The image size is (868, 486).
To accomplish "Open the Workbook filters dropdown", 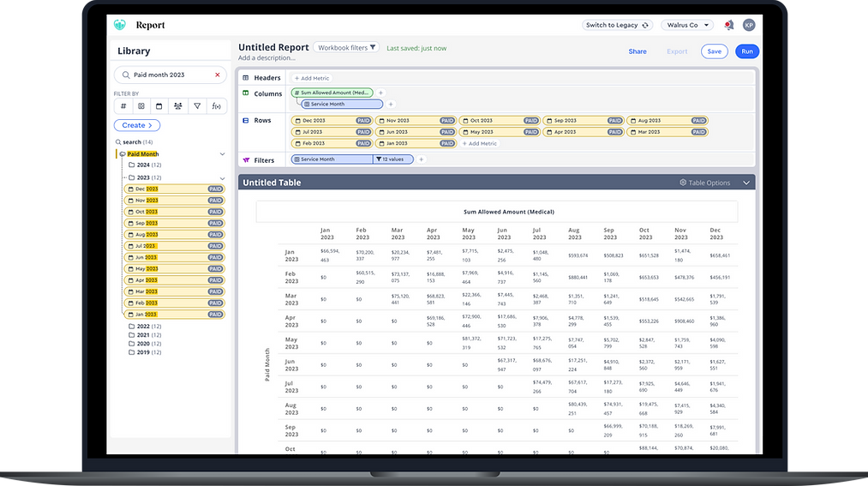I will coord(347,48).
